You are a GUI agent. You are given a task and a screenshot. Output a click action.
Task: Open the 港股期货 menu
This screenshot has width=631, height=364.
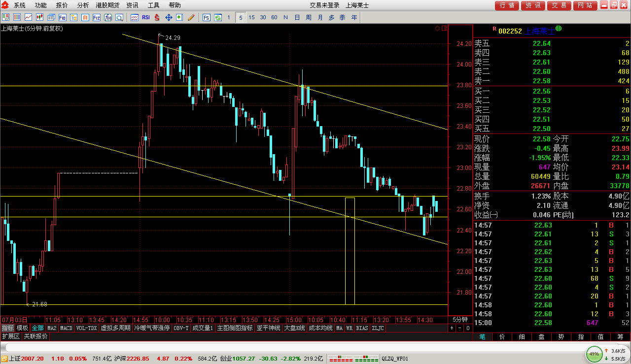click(108, 5)
